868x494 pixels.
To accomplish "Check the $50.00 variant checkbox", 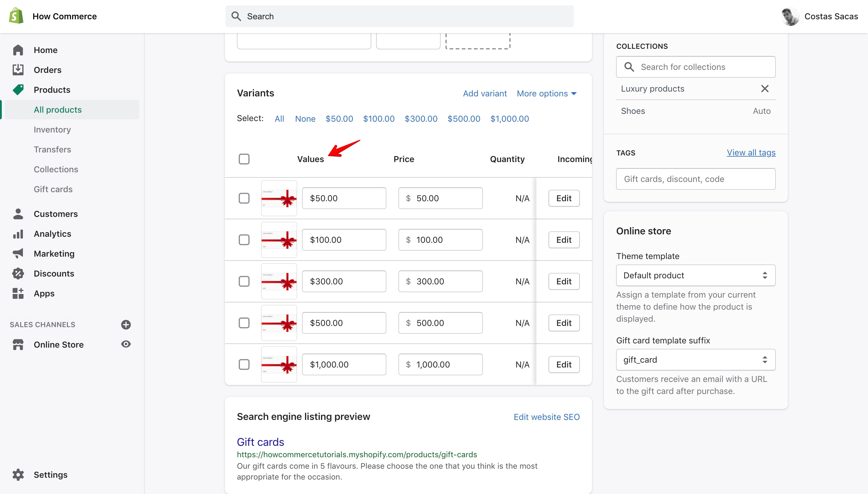I will [x=244, y=198].
